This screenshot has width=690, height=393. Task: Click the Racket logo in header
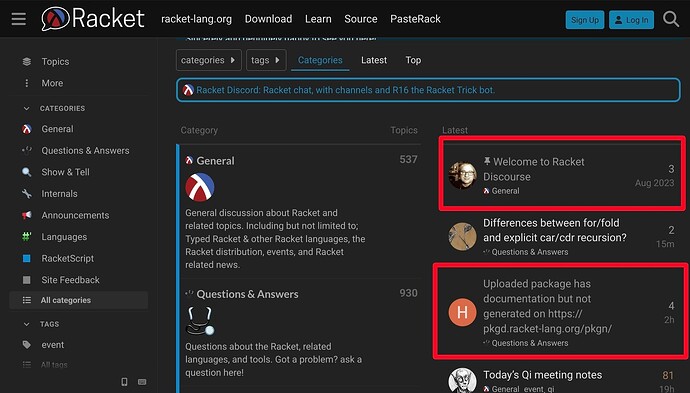(93, 18)
